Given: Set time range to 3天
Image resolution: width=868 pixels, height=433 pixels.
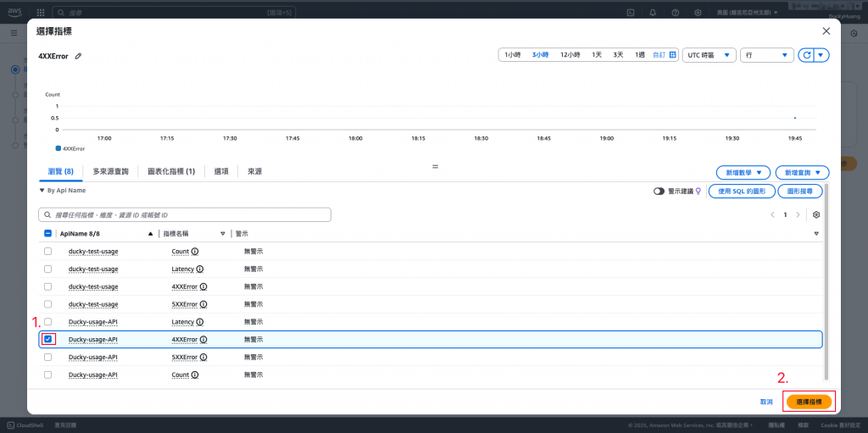Looking at the screenshot, I should [x=618, y=55].
